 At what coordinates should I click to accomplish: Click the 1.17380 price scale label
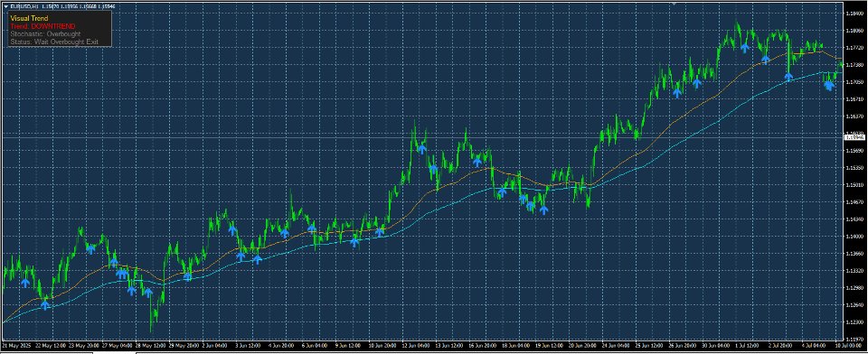click(x=855, y=65)
